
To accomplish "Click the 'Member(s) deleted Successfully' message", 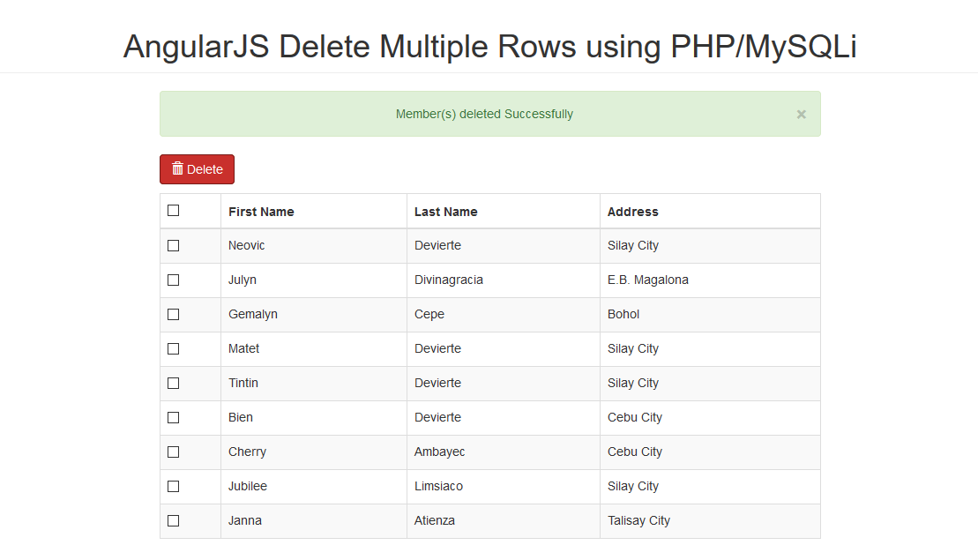I will tap(484, 113).
